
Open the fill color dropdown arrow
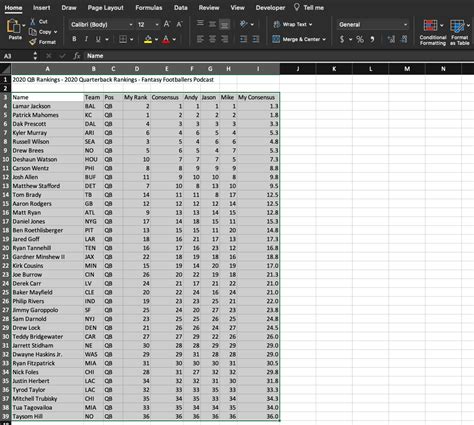[156, 39]
